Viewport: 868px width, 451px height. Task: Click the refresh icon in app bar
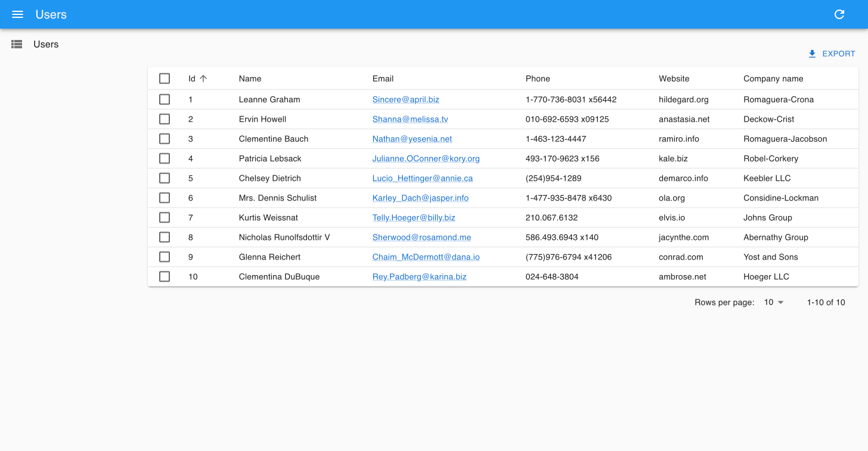point(839,14)
